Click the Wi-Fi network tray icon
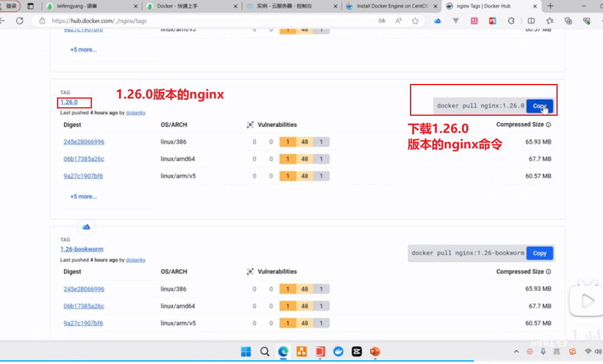This screenshot has width=603, height=364. click(x=588, y=351)
